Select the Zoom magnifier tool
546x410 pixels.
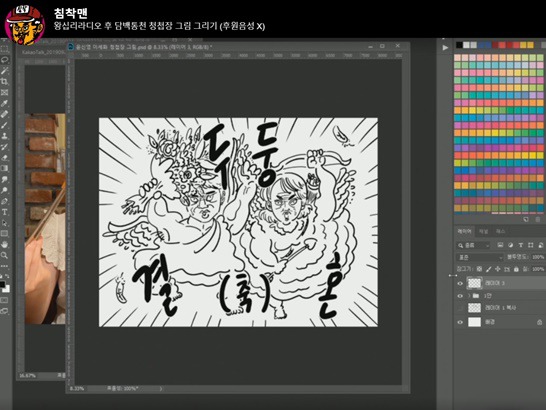pyautogui.click(x=5, y=255)
